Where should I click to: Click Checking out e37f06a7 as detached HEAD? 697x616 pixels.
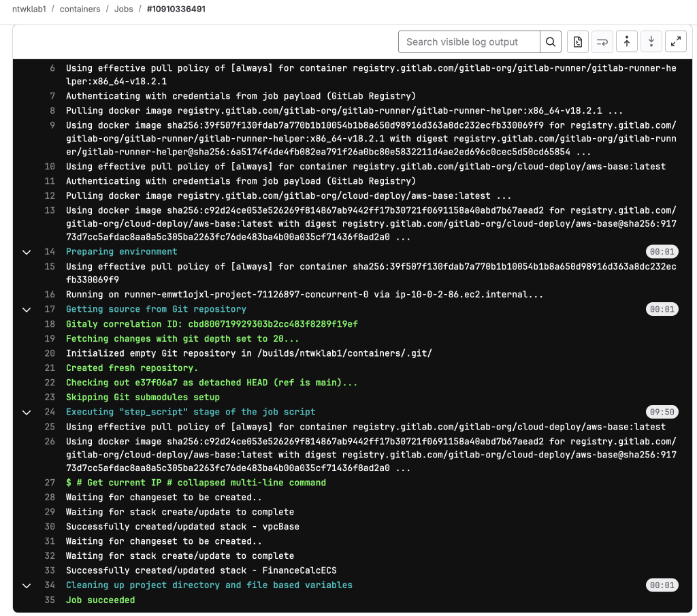coord(212,383)
